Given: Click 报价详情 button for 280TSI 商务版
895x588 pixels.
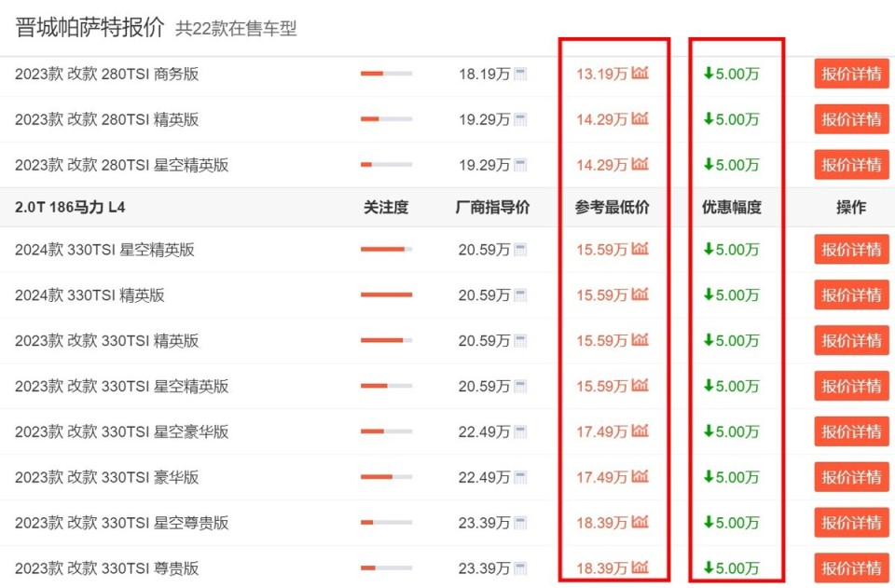Looking at the screenshot, I should coord(850,74).
